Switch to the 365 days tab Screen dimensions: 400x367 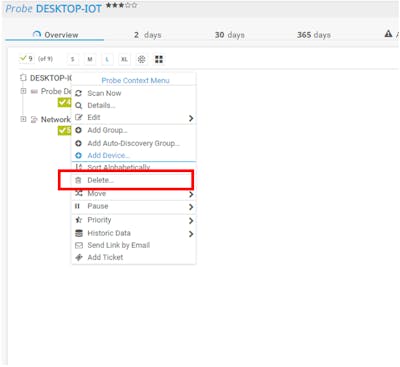point(314,35)
